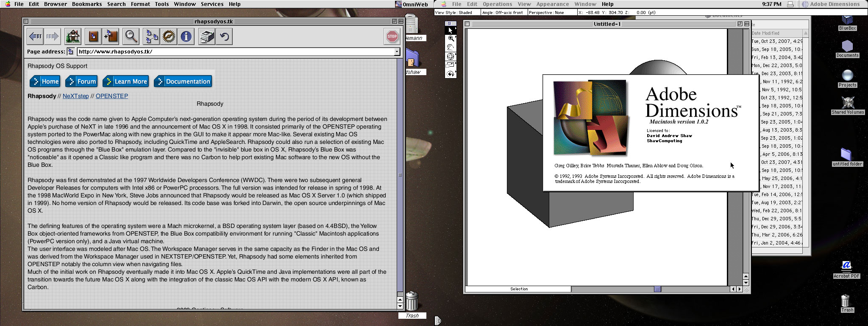This screenshot has width=868, height=326.
Task: Add bookmark with plus book icon
Action: coord(110,37)
